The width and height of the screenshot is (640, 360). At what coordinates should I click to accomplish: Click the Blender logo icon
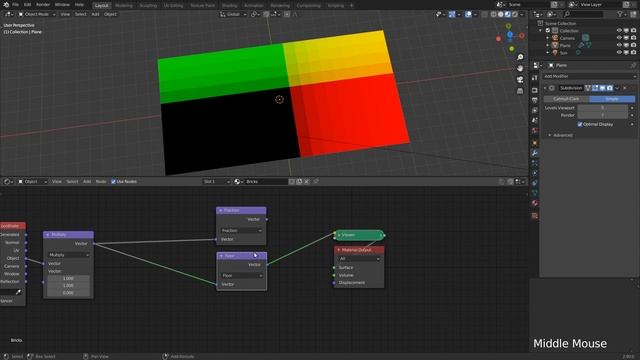(x=6, y=5)
